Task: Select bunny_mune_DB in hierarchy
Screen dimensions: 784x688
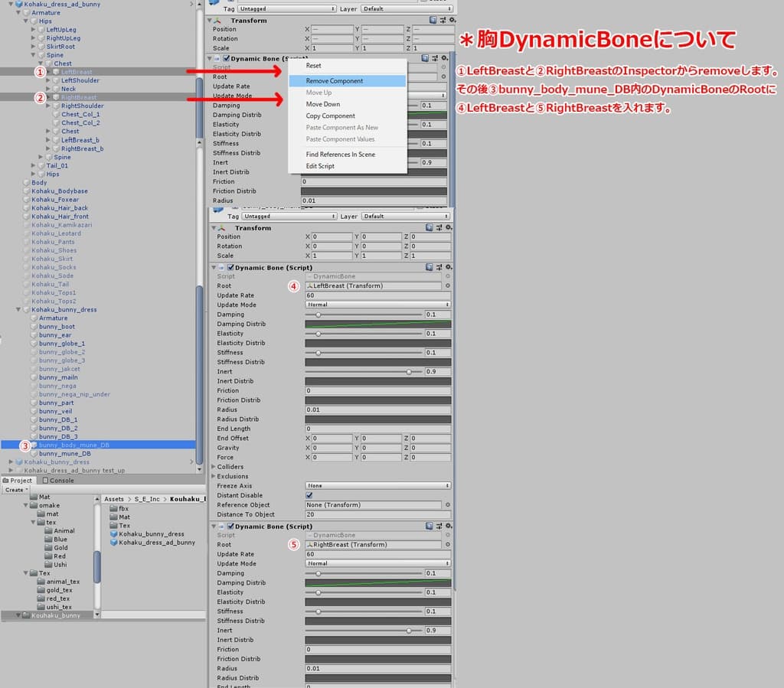Action: click(64, 453)
